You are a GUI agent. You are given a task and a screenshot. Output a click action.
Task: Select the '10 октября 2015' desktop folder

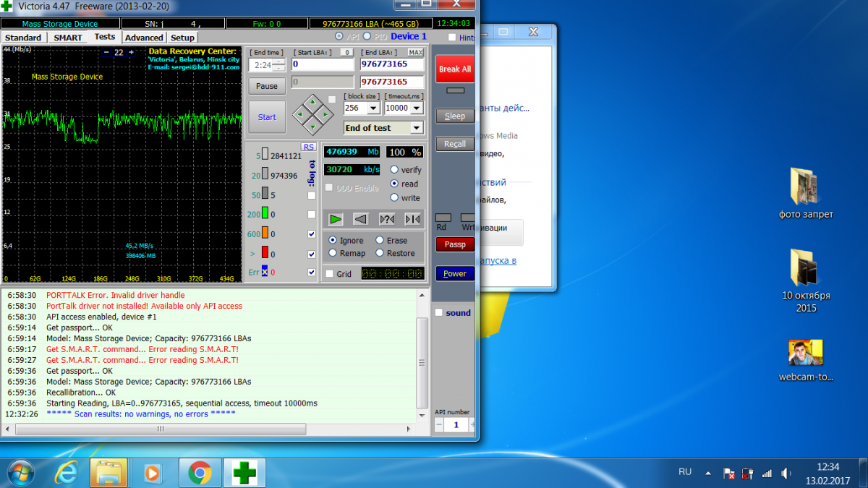coord(806,281)
